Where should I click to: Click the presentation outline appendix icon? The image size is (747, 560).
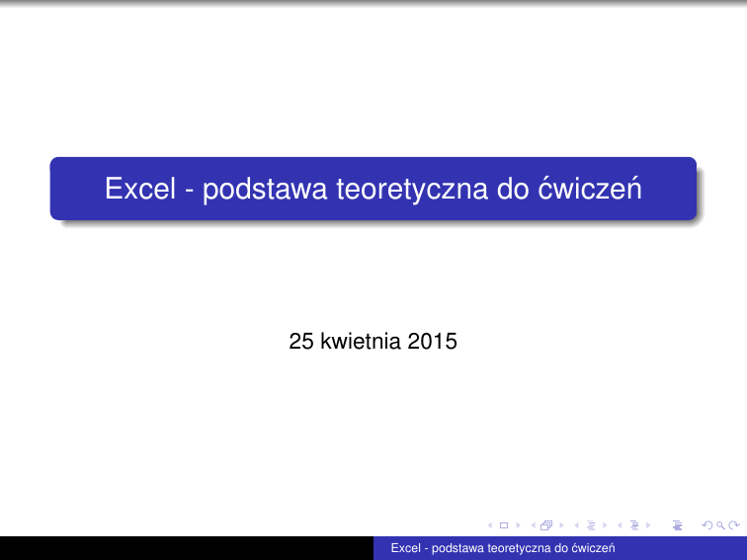677,524
